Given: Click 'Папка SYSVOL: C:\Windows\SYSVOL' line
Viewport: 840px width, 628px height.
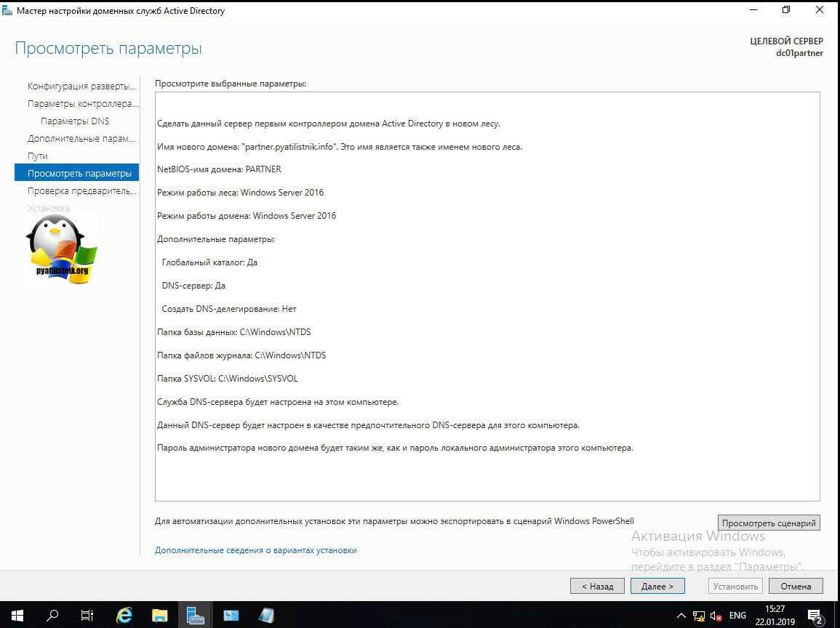Looking at the screenshot, I should coord(227,379).
